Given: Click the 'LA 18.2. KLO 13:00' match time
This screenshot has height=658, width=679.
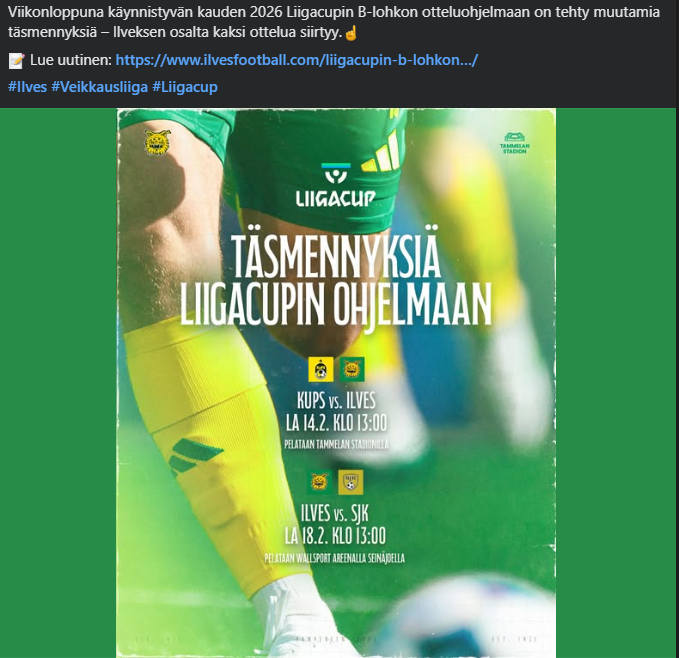Looking at the screenshot, I should point(335,536).
